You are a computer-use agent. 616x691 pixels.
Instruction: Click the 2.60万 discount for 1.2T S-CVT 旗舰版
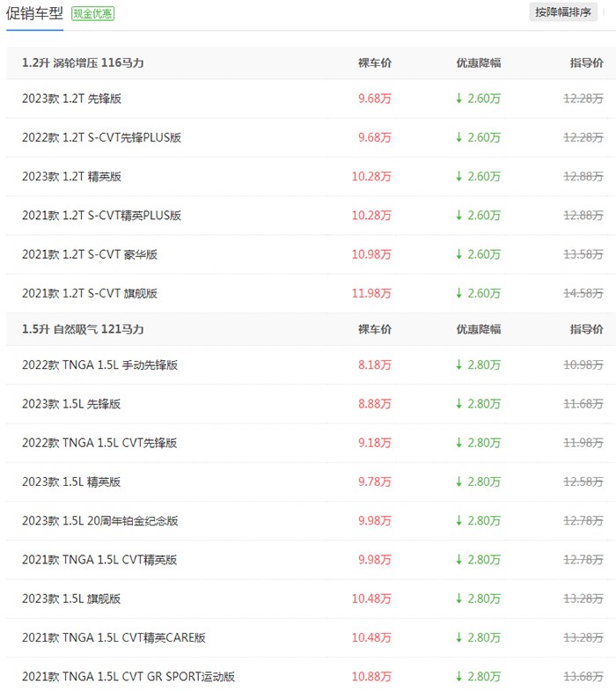coord(479,293)
